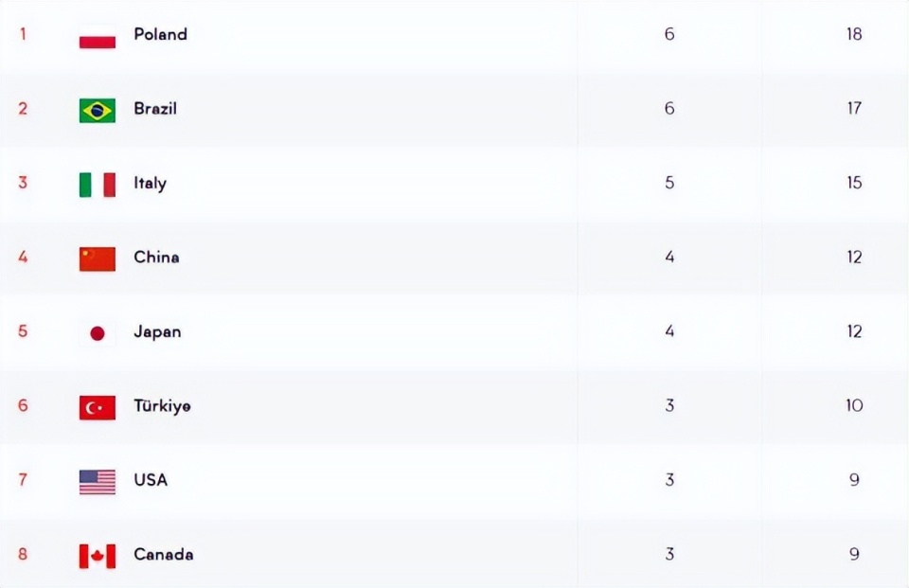Click the Italy flag icon
Image resolution: width=909 pixels, height=588 pixels.
point(98,185)
